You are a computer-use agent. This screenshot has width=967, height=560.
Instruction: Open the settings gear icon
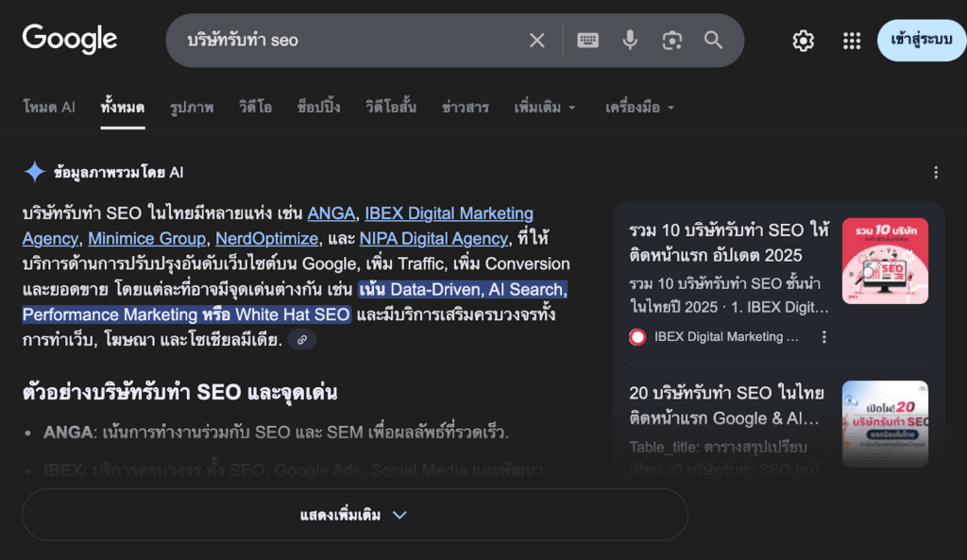click(803, 41)
